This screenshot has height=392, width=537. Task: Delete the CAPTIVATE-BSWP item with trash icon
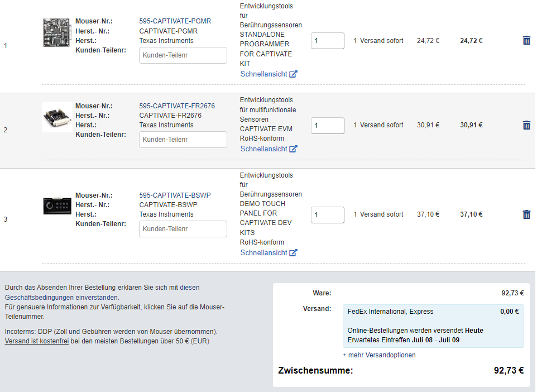(526, 214)
